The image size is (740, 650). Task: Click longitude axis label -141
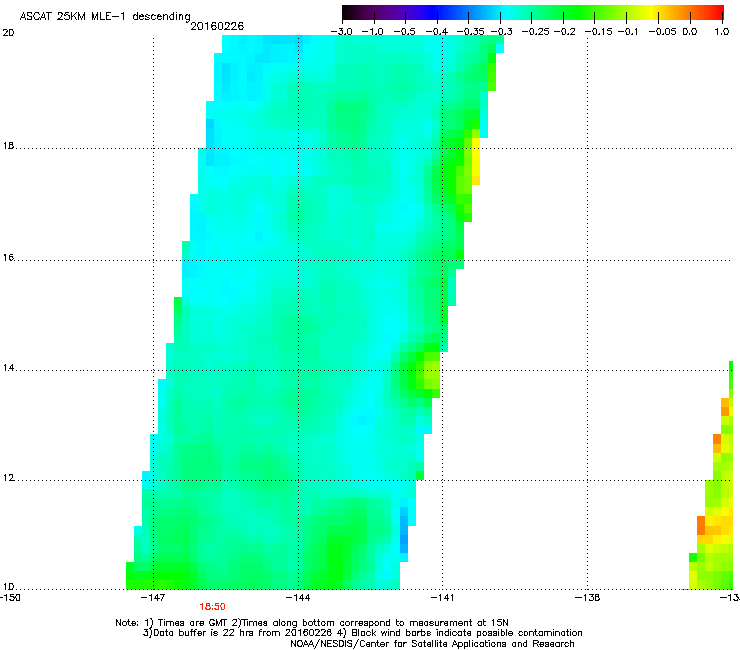point(442,598)
